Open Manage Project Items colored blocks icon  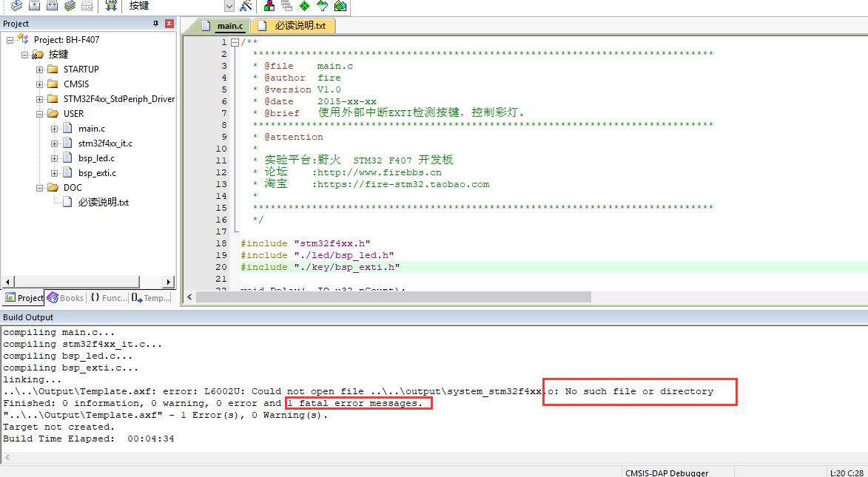click(269, 6)
